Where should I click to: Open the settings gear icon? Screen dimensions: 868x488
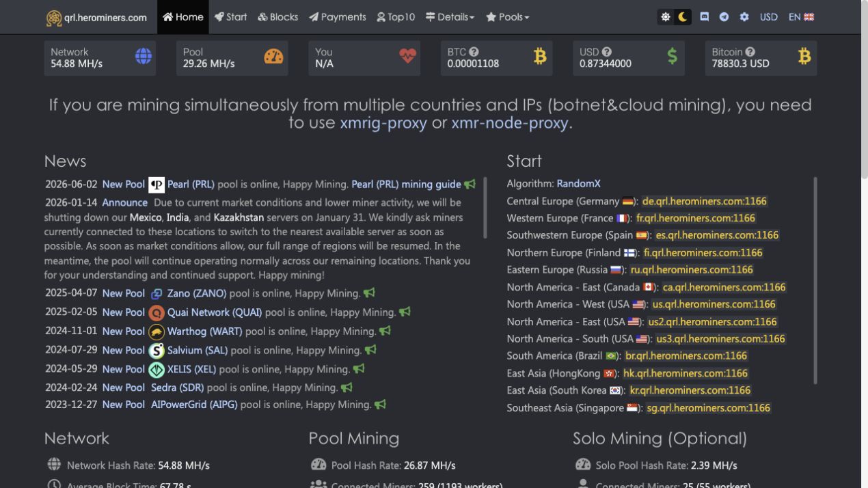coord(744,17)
